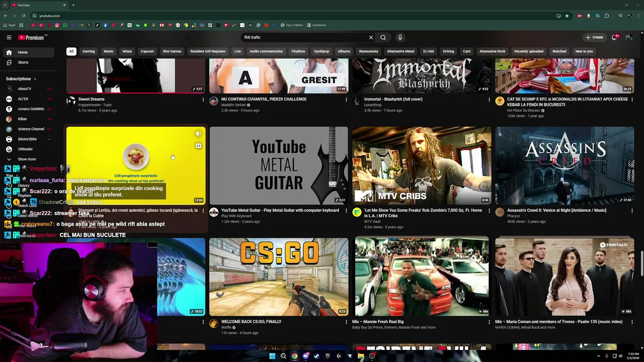Screen dimensions: 644x362
Task: Open the notifications bell
Action: click(x=614, y=37)
